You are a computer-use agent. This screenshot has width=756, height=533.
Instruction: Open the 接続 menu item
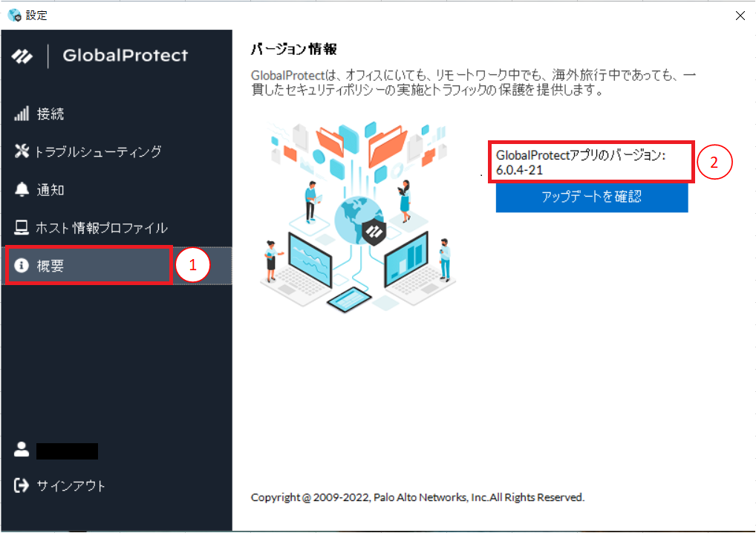(x=116, y=114)
